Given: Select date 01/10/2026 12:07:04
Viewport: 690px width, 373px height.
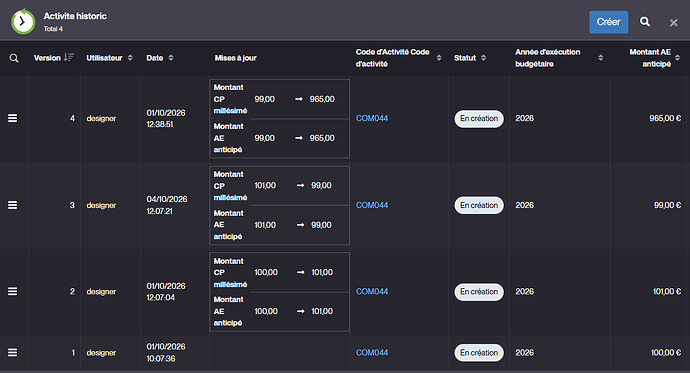Looking at the screenshot, I should (x=166, y=292).
